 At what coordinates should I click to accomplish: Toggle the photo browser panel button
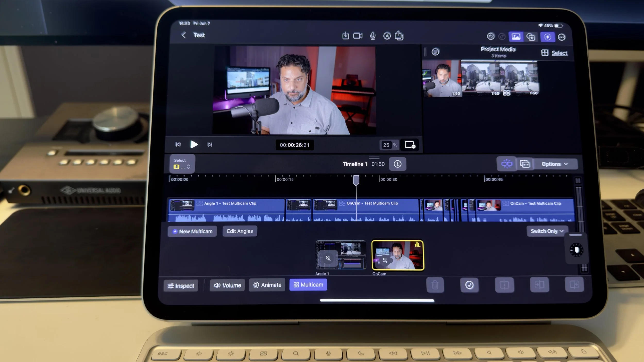[x=516, y=37]
